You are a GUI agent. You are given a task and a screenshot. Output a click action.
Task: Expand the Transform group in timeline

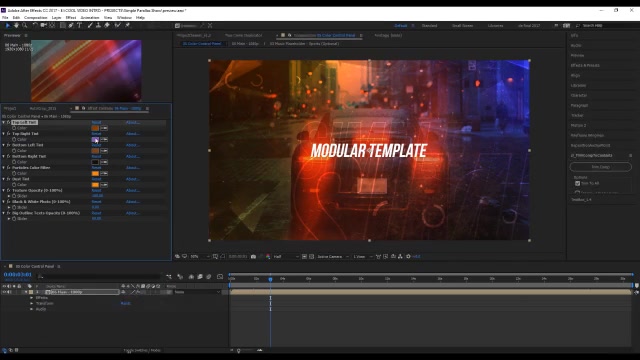pos(31,304)
